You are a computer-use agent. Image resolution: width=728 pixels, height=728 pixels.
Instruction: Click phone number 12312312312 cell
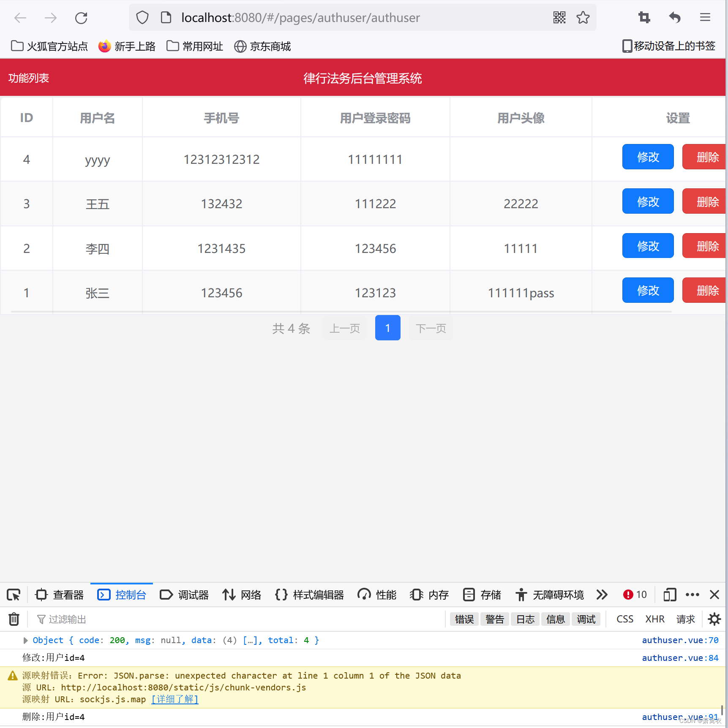point(221,159)
